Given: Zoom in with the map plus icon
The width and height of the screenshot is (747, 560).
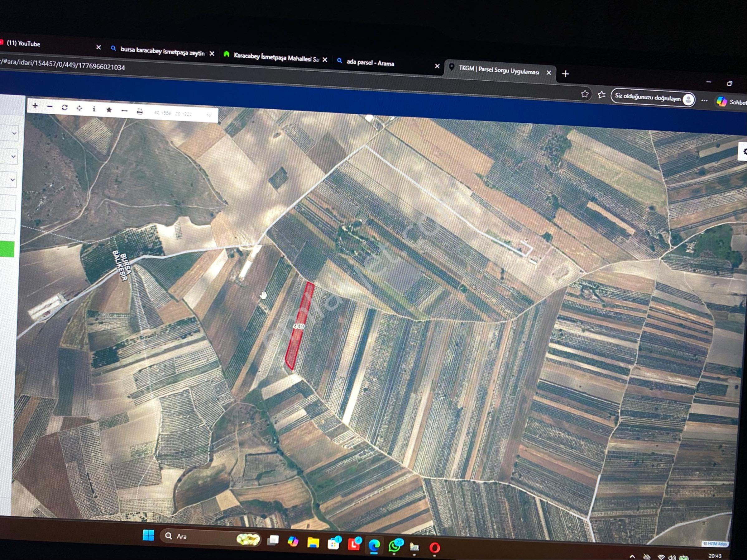Looking at the screenshot, I should tap(35, 106).
